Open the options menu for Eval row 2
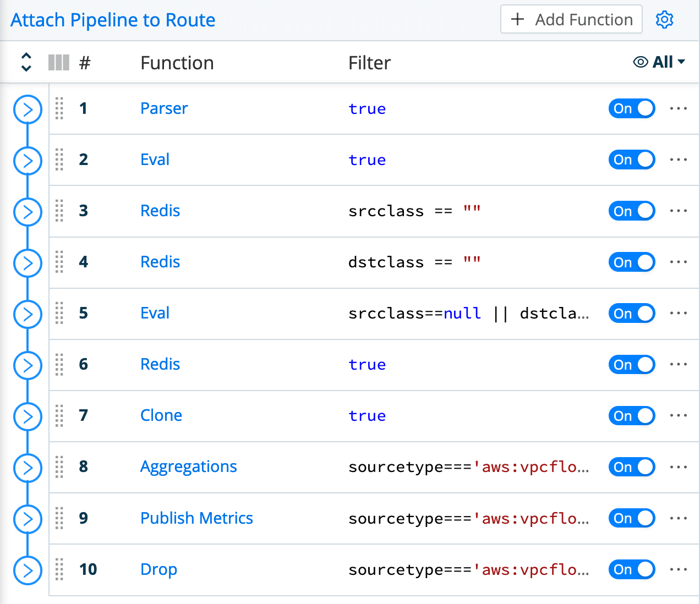 [678, 160]
